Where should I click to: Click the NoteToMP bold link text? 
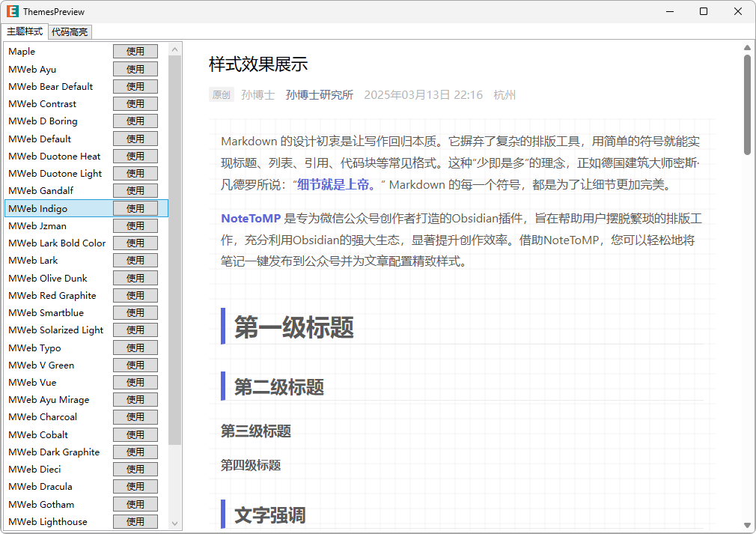point(251,219)
